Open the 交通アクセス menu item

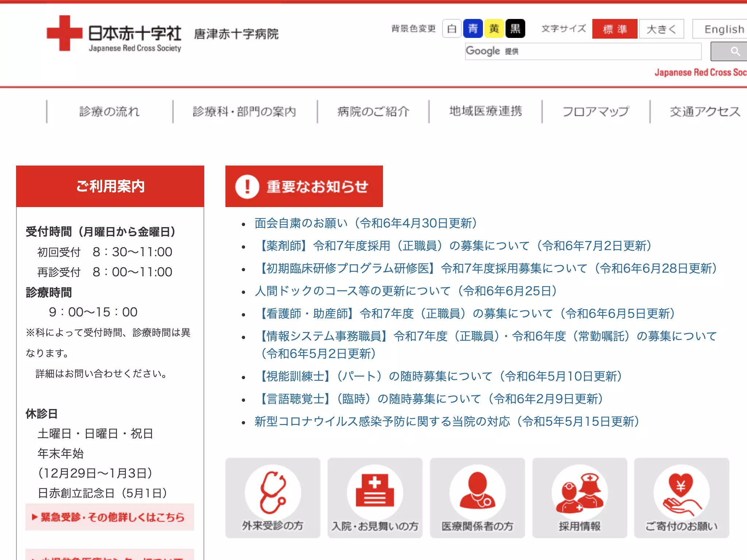click(x=705, y=112)
